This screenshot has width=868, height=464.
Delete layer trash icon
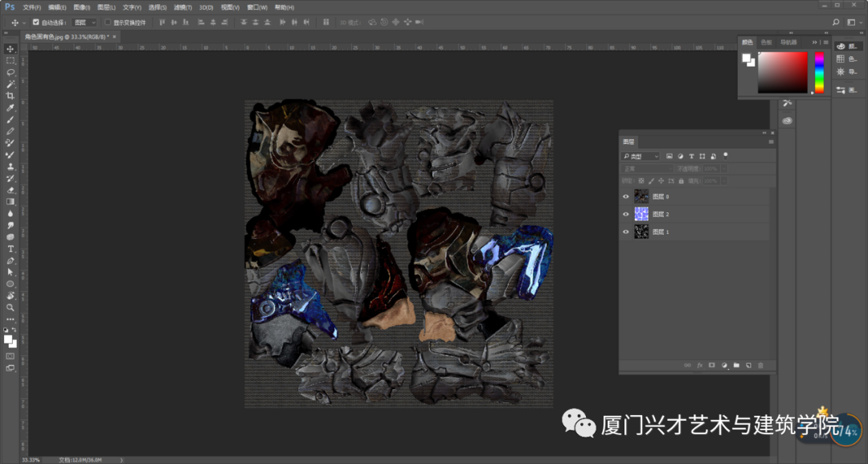(x=760, y=365)
